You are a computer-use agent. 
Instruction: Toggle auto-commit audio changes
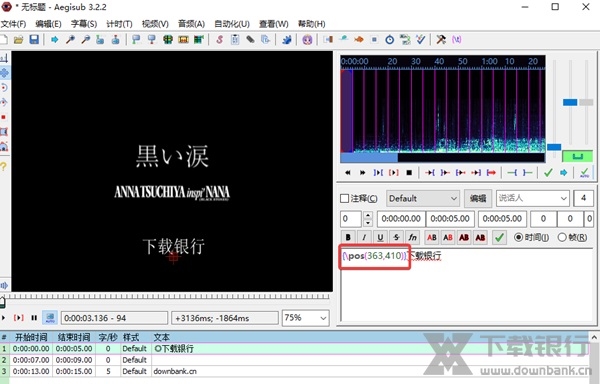(584, 173)
